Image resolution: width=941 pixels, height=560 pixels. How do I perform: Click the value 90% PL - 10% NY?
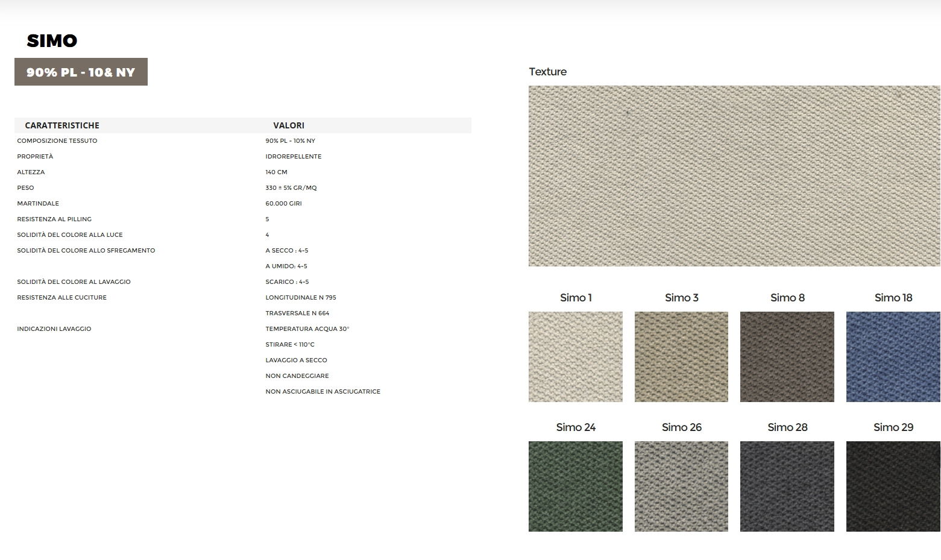291,140
